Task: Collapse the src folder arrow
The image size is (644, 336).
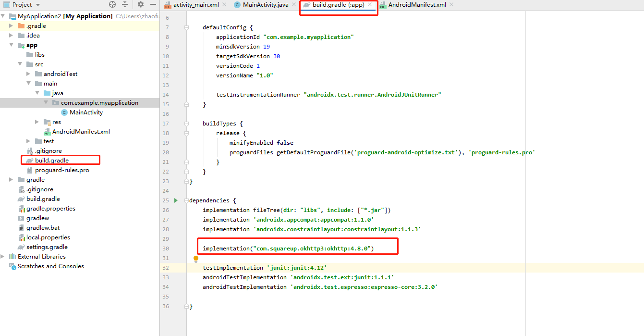Action: (20, 64)
